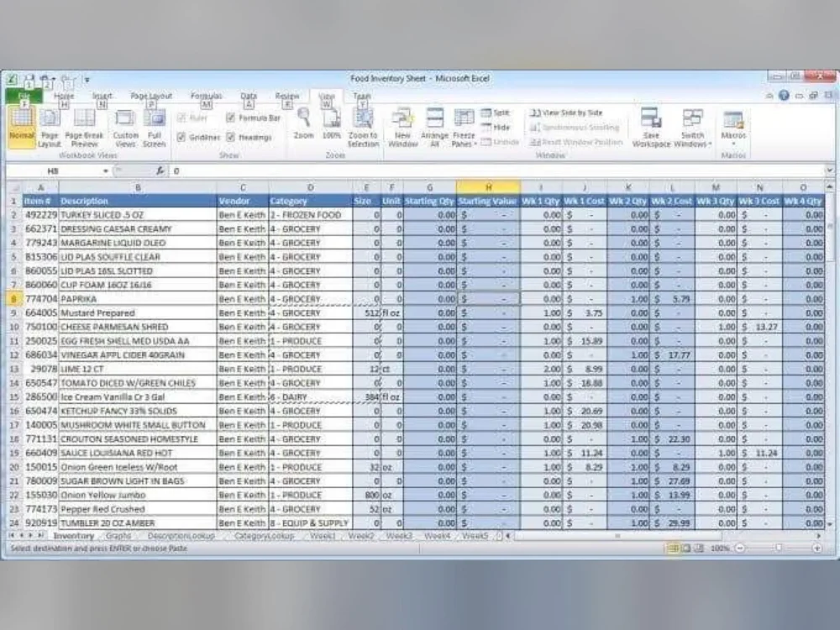
Task: Click Zoom to Selection
Action: [x=363, y=126]
